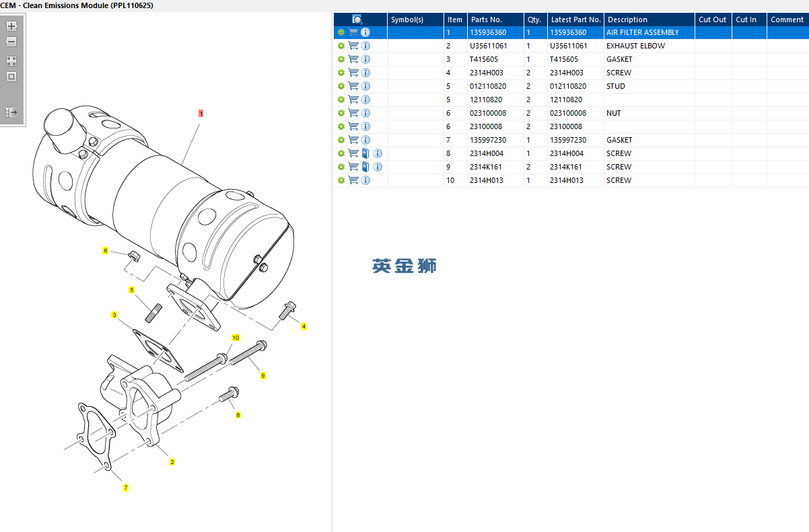
Task: Click the zoom out button on diagram toolbar
Action: (x=11, y=42)
